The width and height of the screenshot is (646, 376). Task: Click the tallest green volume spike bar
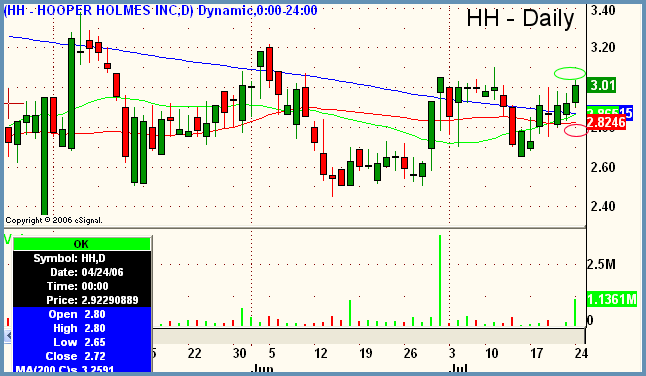point(440,280)
